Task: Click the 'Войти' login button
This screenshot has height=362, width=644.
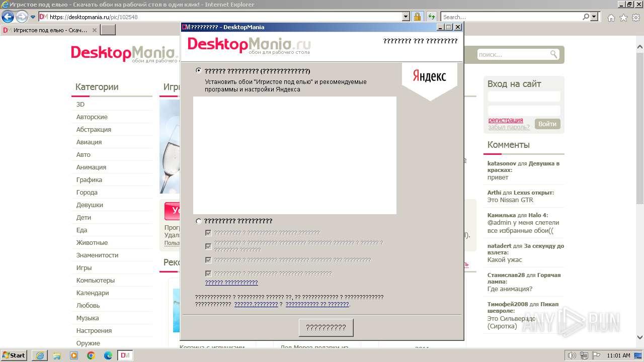Action: [x=547, y=124]
